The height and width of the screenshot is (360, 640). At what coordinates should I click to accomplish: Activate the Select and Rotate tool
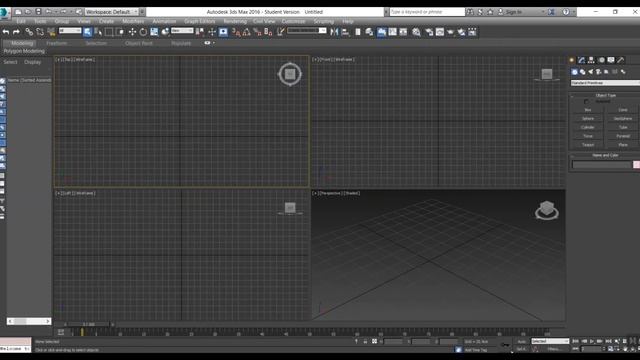point(143,32)
